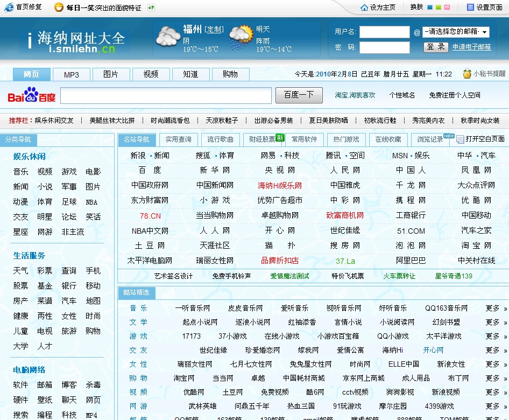Switch to the 图片 search tab
This screenshot has width=509, height=420.
click(x=111, y=74)
